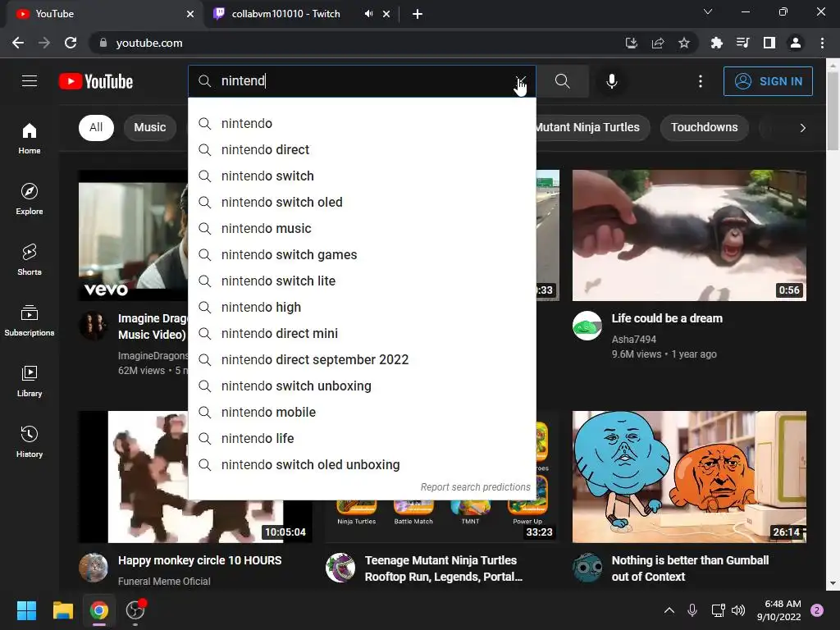Open a new browser tab

click(x=418, y=14)
